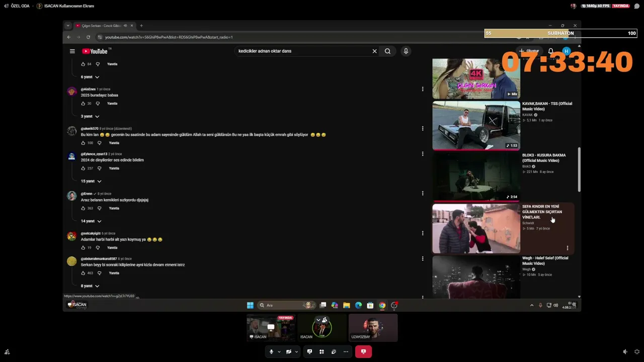
Task: Like the comment by @akeri6570
Action: click(x=83, y=143)
